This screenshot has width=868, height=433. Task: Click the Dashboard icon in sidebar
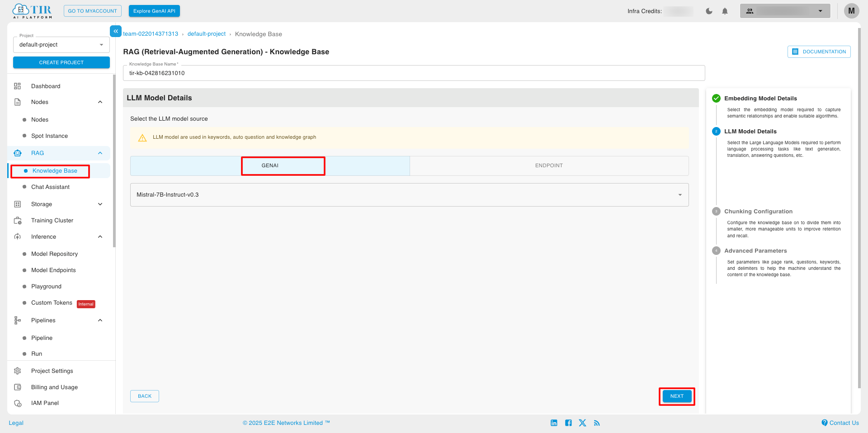tap(18, 86)
